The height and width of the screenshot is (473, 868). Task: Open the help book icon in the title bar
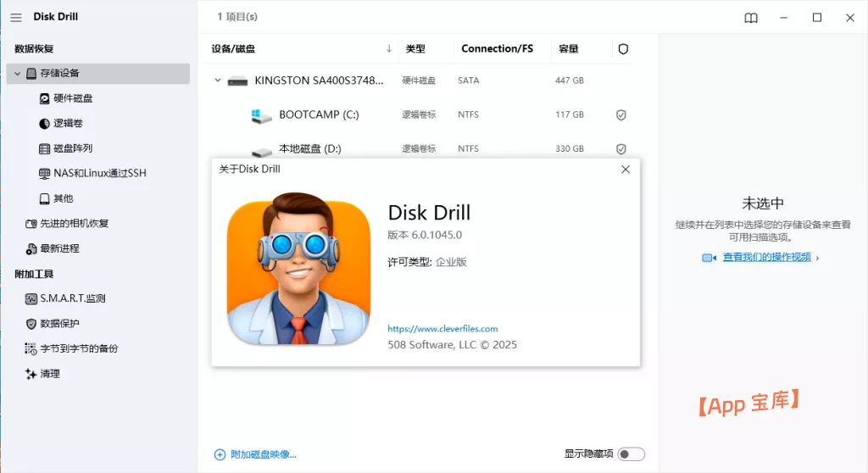point(751,18)
